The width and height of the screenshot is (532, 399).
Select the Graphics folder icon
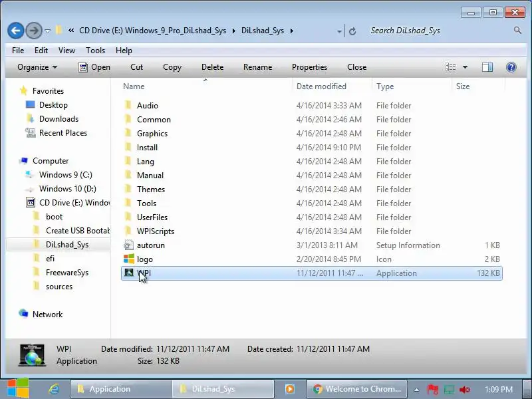click(x=128, y=133)
